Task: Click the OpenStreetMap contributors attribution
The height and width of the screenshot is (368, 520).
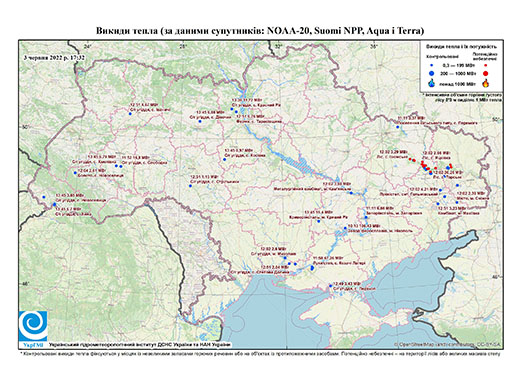Action: (x=447, y=345)
